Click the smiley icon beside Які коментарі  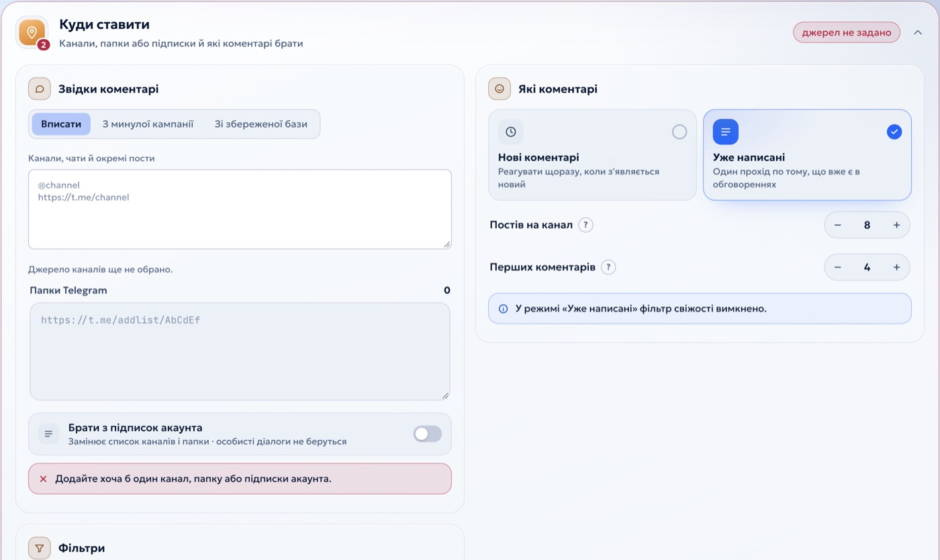pyautogui.click(x=500, y=89)
